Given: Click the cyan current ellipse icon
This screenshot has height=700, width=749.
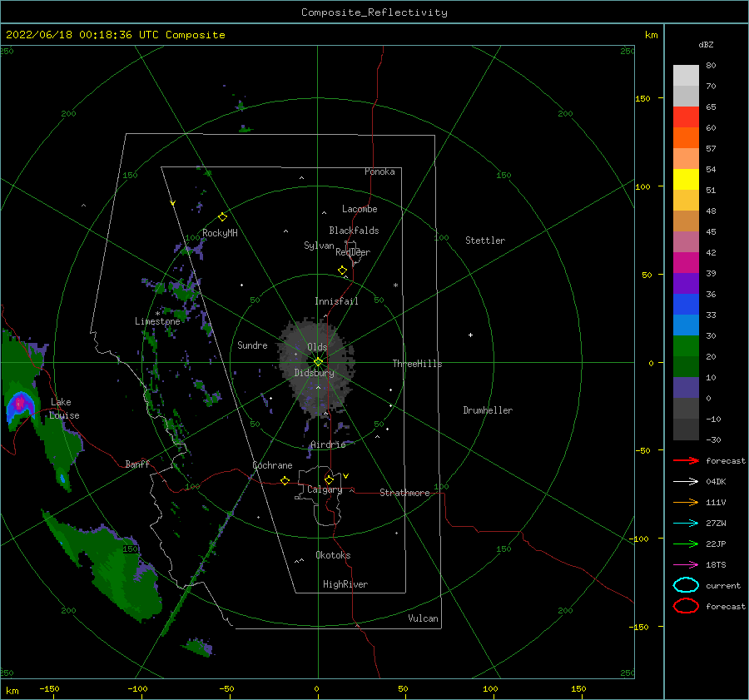Looking at the screenshot, I should coord(686,585).
